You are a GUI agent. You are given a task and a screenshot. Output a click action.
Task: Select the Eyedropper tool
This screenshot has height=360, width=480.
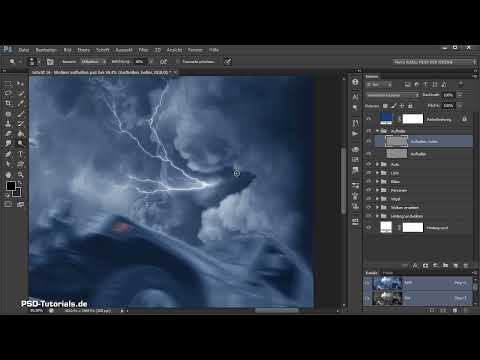pos(20,103)
